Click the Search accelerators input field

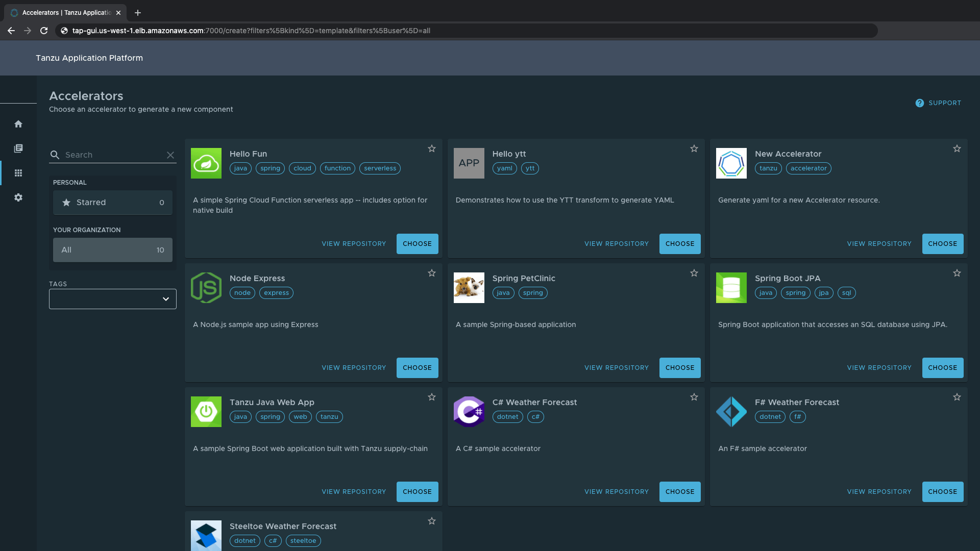coord(112,155)
